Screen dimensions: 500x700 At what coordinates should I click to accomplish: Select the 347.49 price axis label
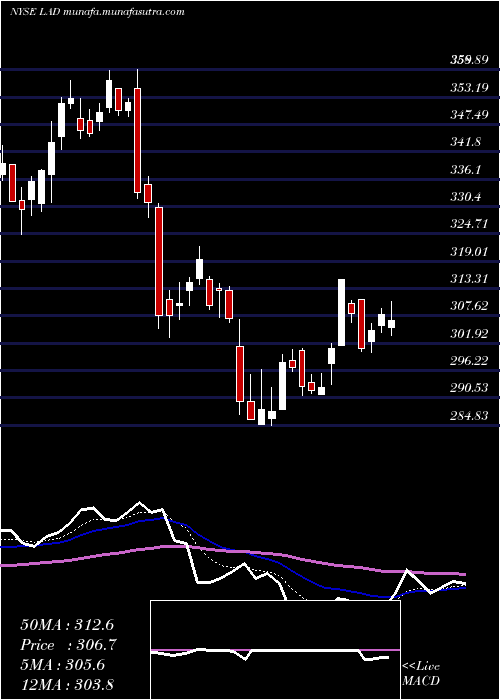click(469, 115)
